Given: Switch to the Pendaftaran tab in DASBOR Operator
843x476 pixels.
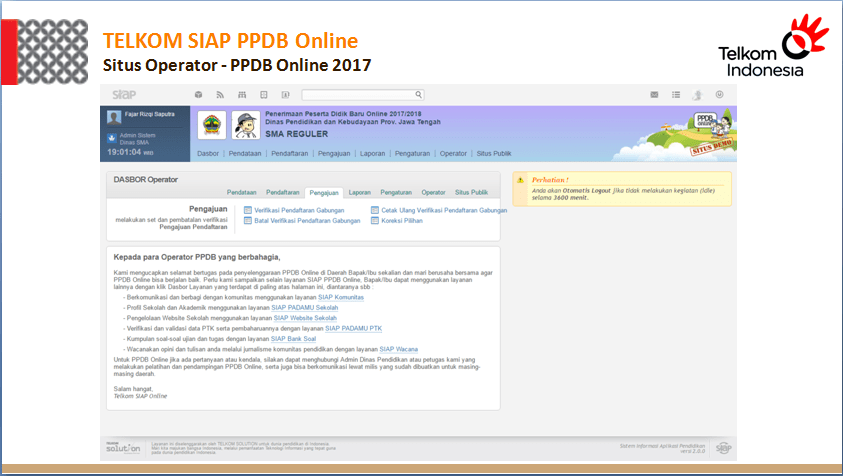Looking at the screenshot, I should click(x=283, y=192).
